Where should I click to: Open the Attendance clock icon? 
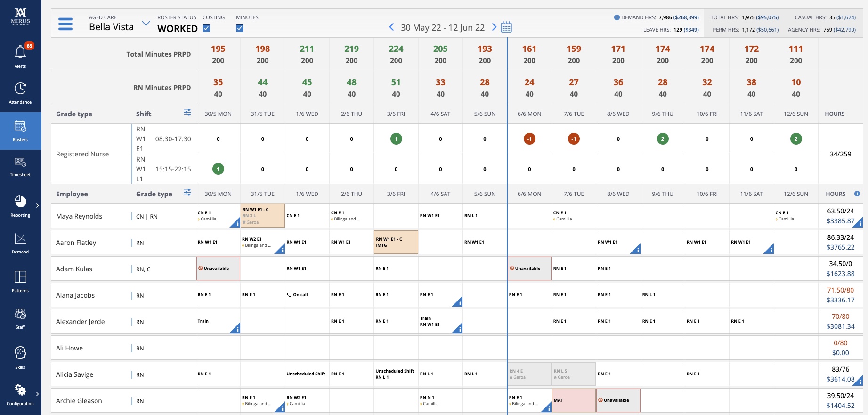click(20, 89)
